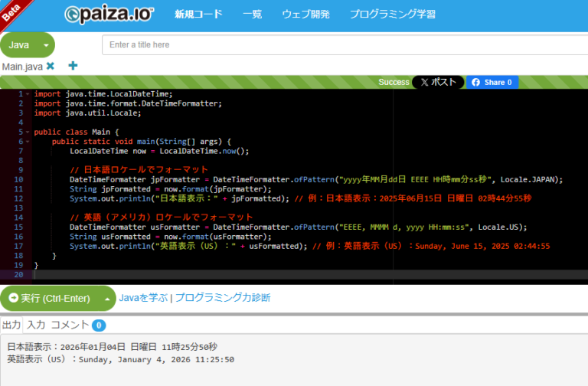Image resolution: width=588 pixels, height=386 pixels.
Task: Expand the run options arrow next to 実行
Action: tap(108, 298)
